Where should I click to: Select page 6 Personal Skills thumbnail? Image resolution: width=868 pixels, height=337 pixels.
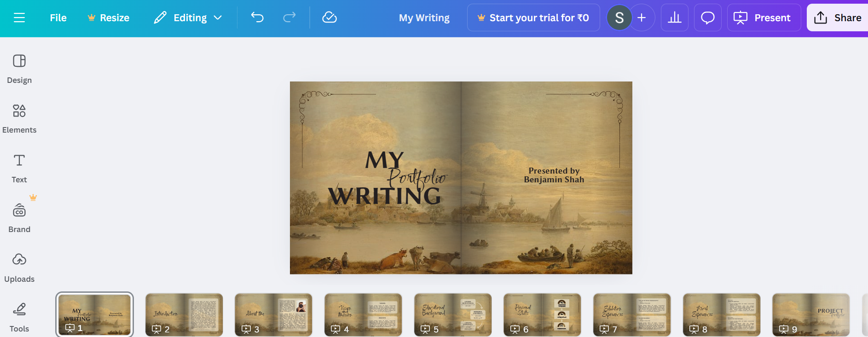(x=542, y=314)
